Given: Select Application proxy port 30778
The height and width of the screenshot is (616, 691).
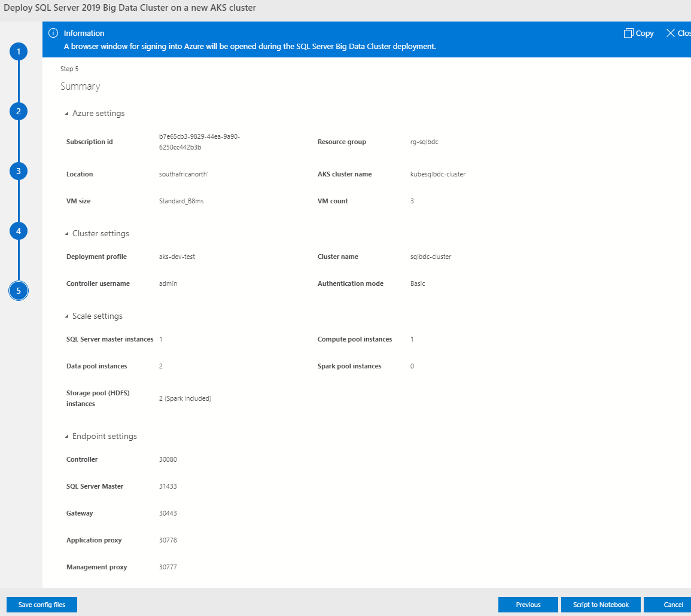Looking at the screenshot, I should click(x=168, y=540).
